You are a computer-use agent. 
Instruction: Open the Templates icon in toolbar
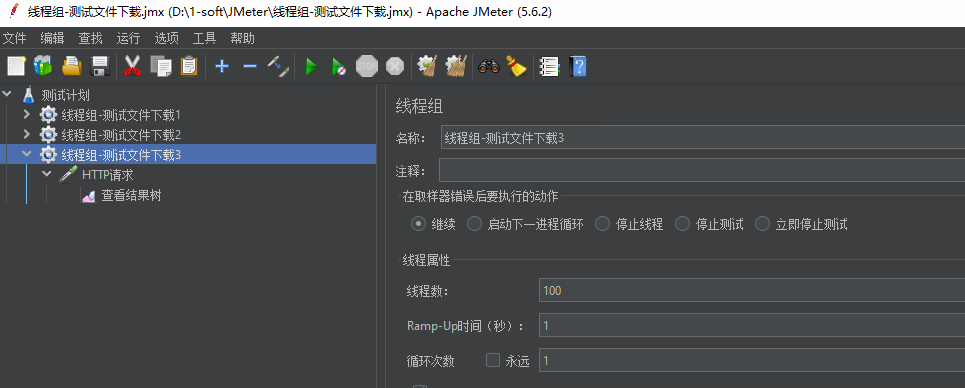click(43, 65)
